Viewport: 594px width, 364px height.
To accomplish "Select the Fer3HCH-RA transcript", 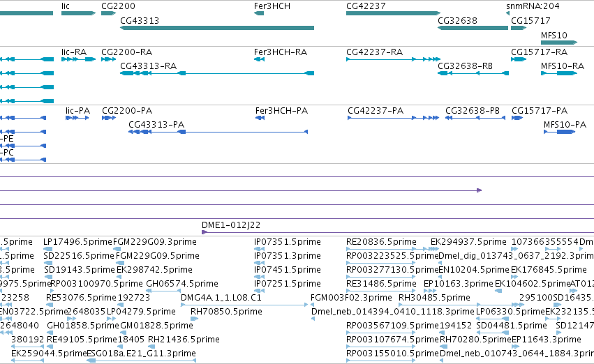I will (259, 59).
